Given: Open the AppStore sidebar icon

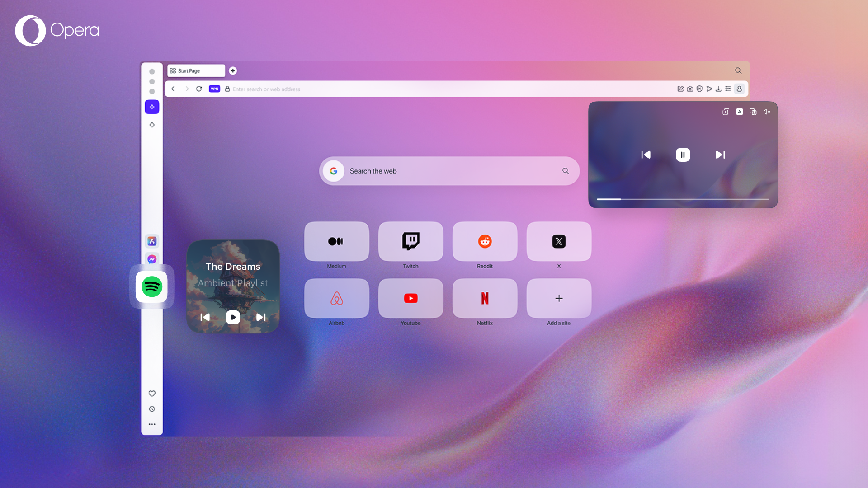Looking at the screenshot, I should click(x=152, y=241).
